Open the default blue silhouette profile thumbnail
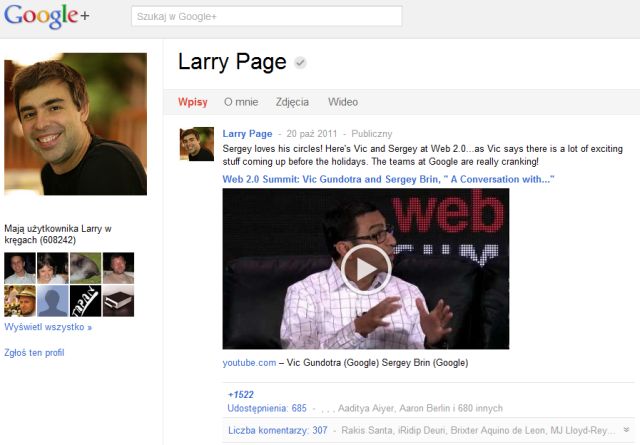The image size is (640, 445). pyautogui.click(x=53, y=301)
